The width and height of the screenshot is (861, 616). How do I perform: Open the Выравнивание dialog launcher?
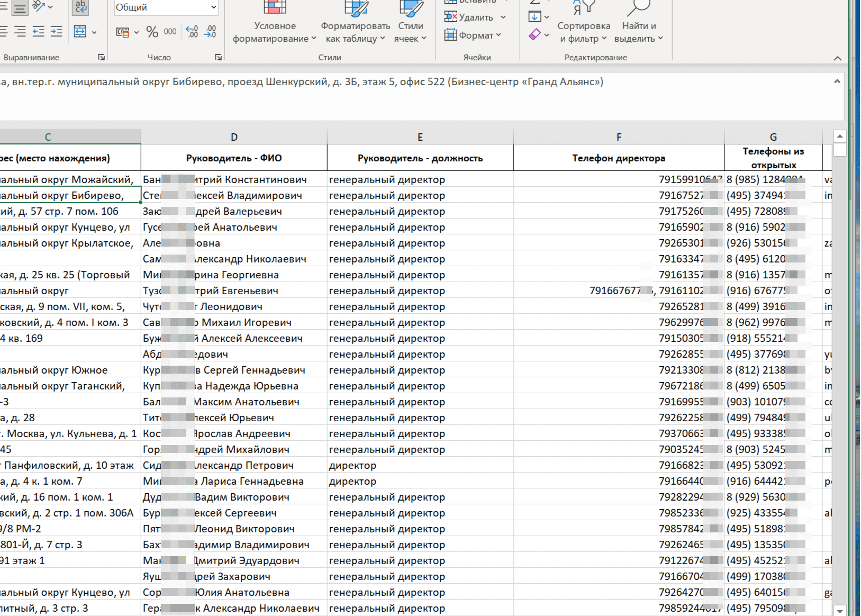pos(102,57)
